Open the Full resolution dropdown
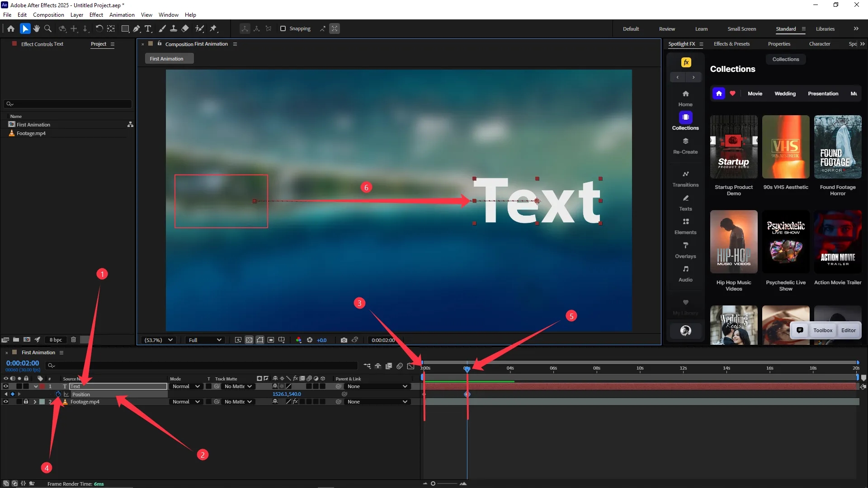Viewport: 868px width, 488px height. pyautogui.click(x=205, y=340)
